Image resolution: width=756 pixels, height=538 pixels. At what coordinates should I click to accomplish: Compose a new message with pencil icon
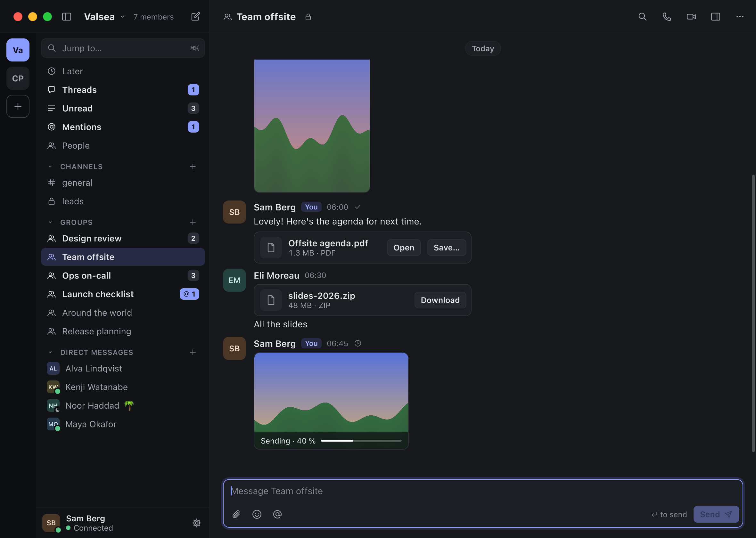coord(195,17)
